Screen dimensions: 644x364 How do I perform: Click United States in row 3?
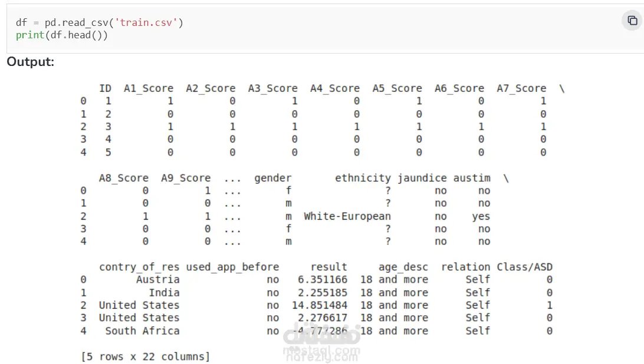click(x=139, y=318)
